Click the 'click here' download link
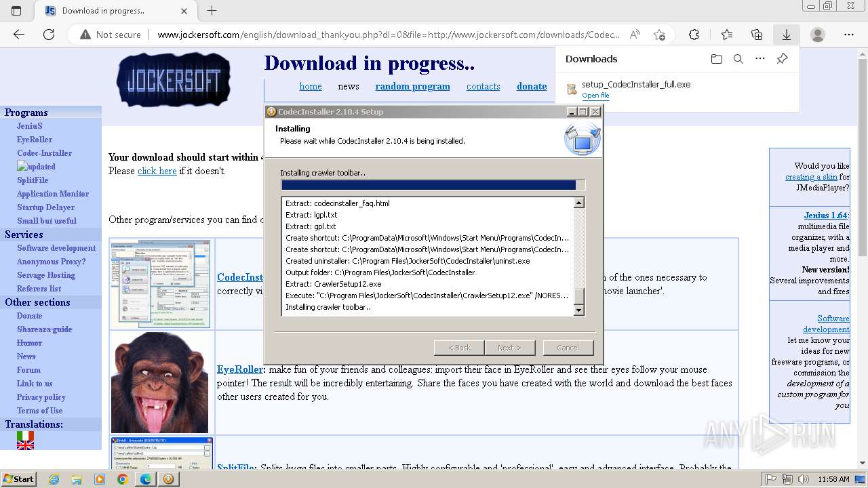This screenshot has width=868, height=488. pos(157,171)
